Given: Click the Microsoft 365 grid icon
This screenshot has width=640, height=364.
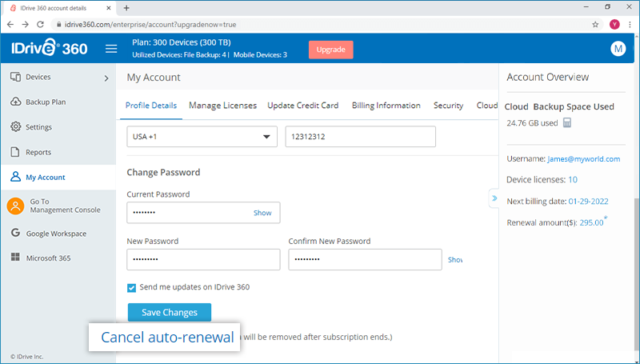Looking at the screenshot, I should [x=15, y=257].
